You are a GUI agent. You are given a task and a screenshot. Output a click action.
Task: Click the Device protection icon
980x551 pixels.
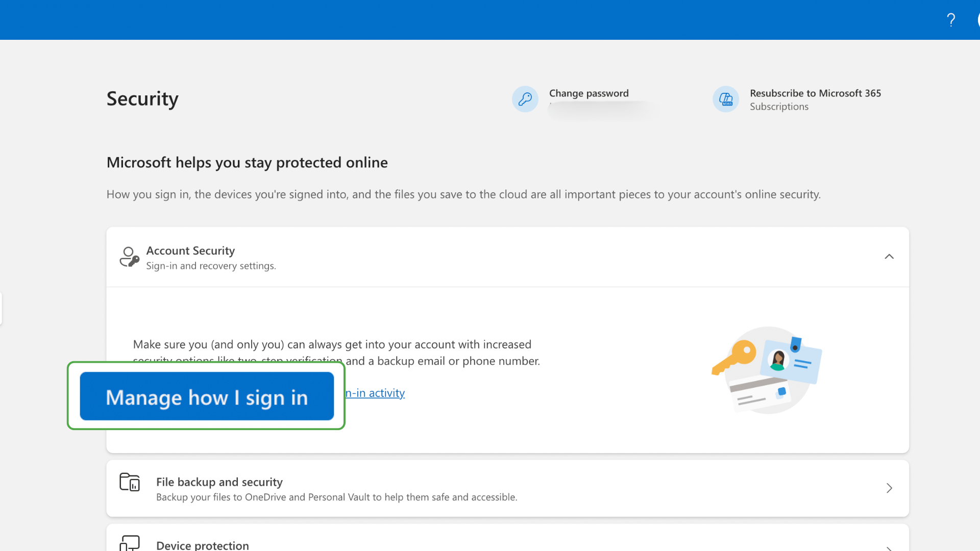[130, 543]
